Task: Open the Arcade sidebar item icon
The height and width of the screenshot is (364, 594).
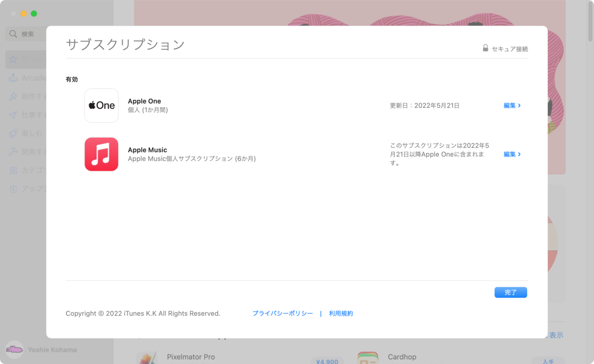Action: tap(13, 78)
